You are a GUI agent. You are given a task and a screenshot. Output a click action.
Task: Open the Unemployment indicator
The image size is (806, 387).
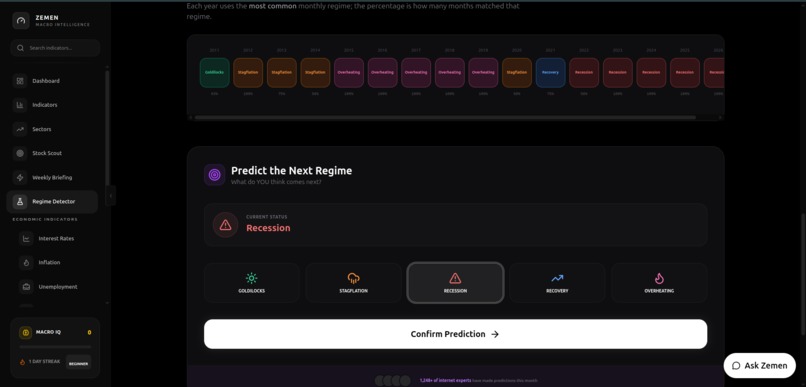[x=55, y=287]
